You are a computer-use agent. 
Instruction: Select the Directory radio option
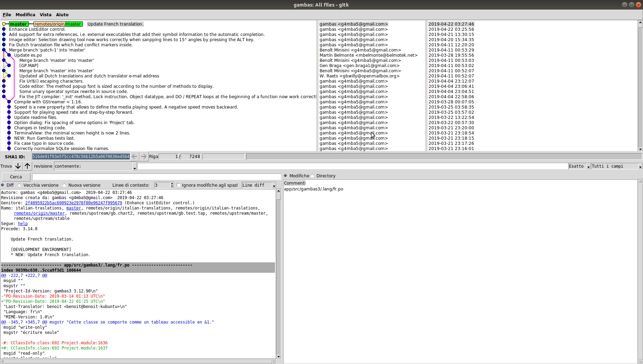click(313, 176)
